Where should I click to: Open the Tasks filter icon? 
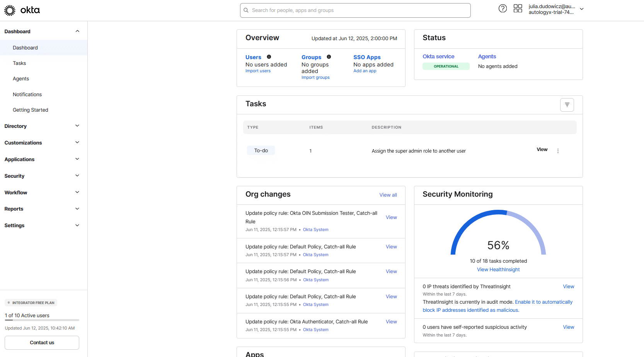point(567,105)
